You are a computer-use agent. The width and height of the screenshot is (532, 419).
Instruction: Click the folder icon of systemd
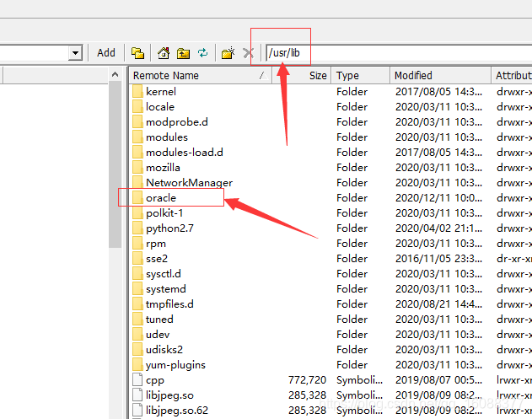137,288
